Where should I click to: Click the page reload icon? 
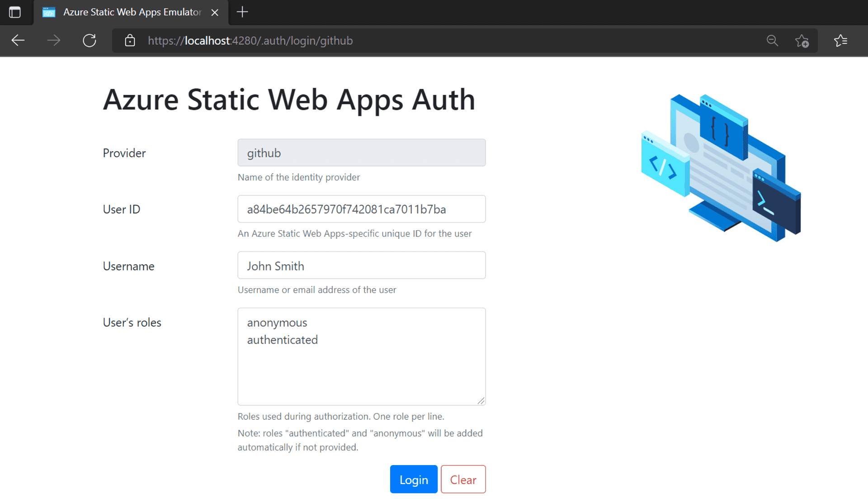coord(90,41)
